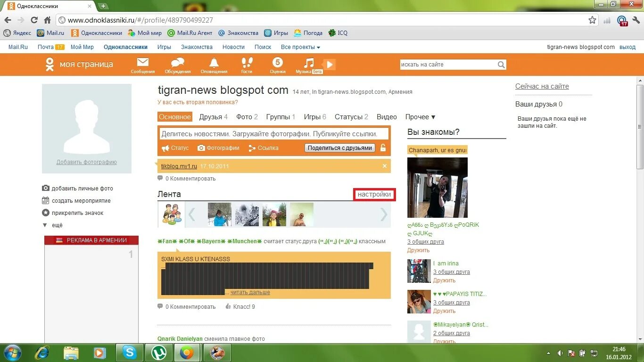Open the ICQ bookmark
The height and width of the screenshot is (362, 644).
(x=338, y=33)
